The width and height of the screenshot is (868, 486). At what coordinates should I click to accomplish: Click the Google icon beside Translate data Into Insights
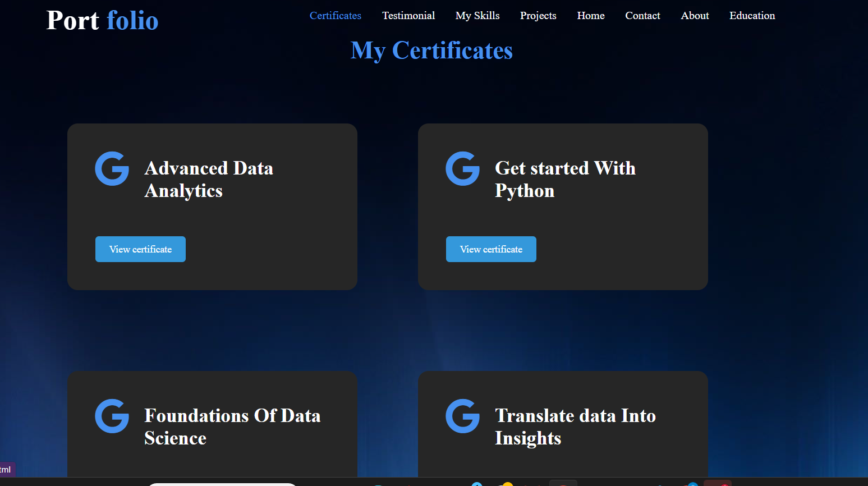(463, 416)
